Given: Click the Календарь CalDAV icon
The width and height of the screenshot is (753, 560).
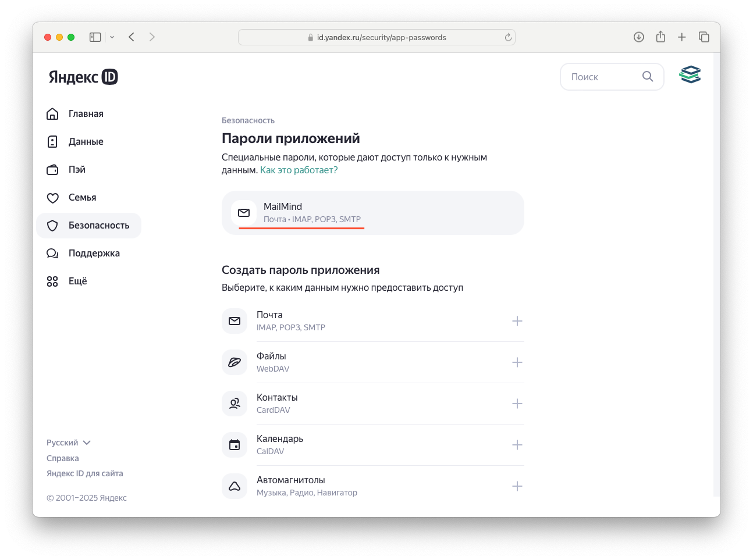Looking at the screenshot, I should pyautogui.click(x=234, y=444).
